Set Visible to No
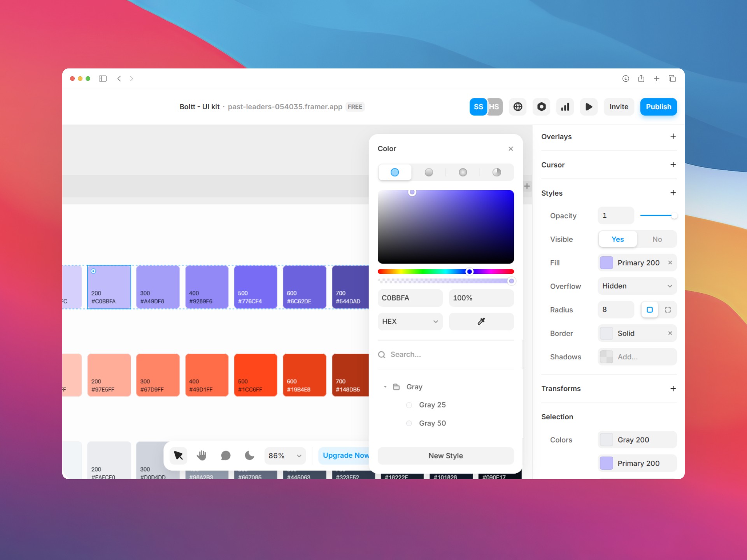 coord(657,239)
